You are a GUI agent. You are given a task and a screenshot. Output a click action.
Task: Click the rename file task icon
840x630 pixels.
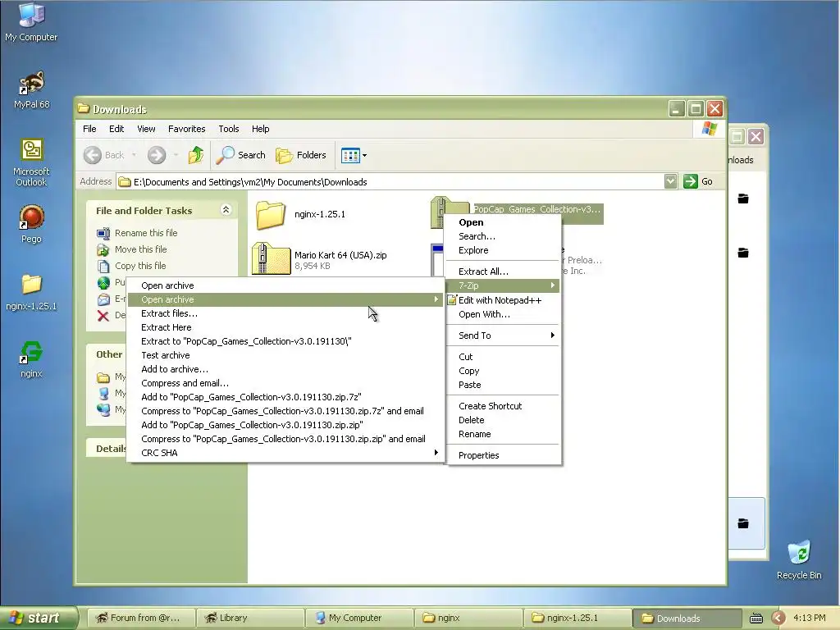click(103, 233)
